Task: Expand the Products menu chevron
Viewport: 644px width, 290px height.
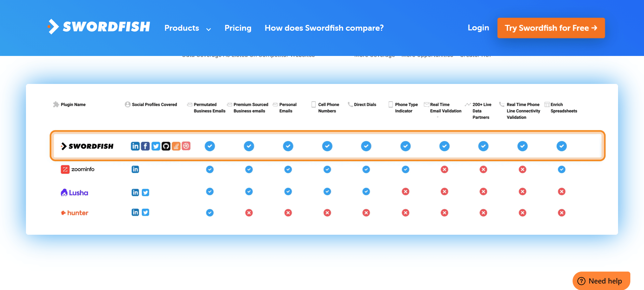Action: [x=209, y=29]
